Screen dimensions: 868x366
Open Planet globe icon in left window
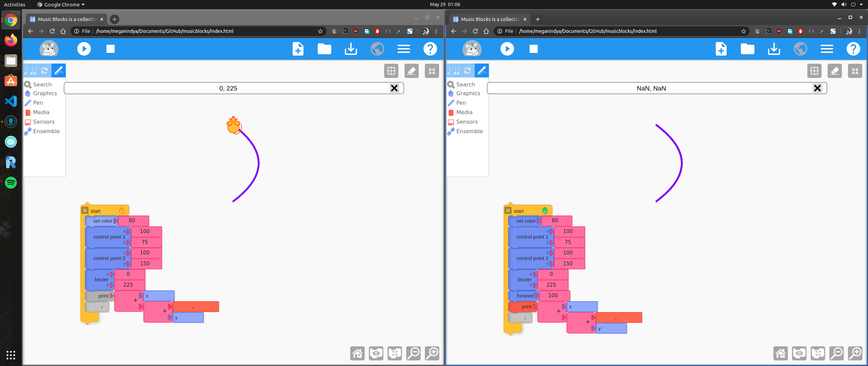pos(377,49)
